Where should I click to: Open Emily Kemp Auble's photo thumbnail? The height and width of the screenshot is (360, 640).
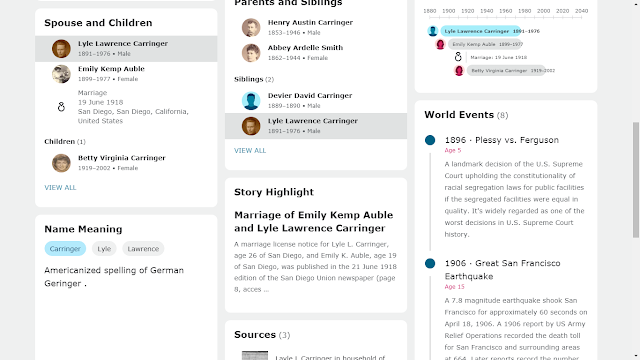coord(61,74)
